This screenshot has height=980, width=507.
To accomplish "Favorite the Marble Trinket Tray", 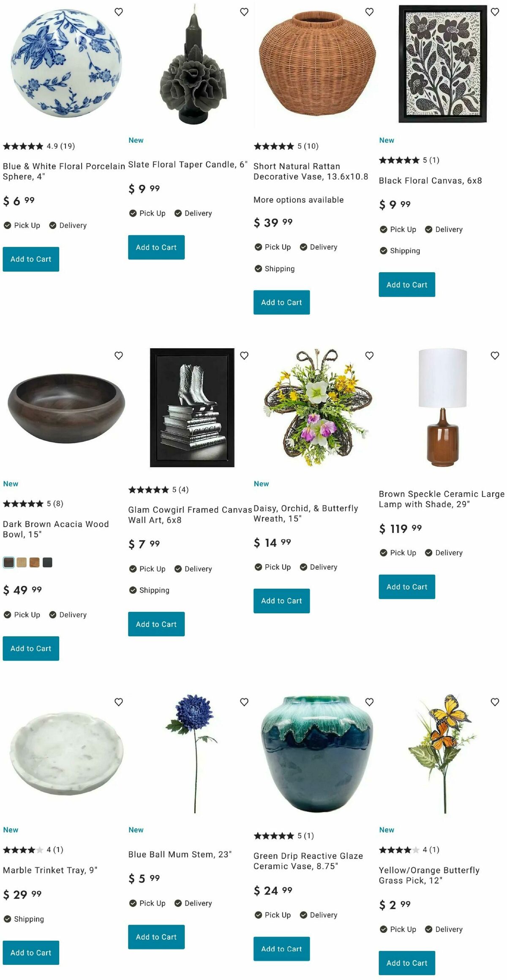I will coord(119,702).
